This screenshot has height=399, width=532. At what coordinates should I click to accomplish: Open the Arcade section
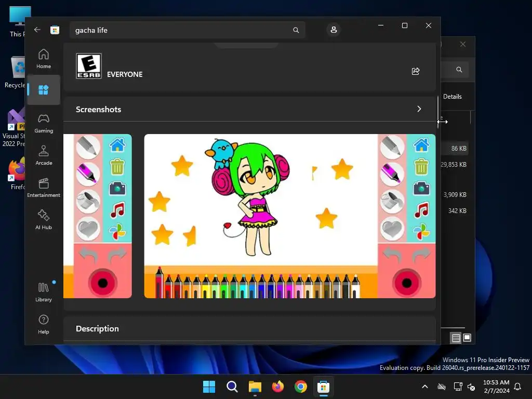coord(44,155)
